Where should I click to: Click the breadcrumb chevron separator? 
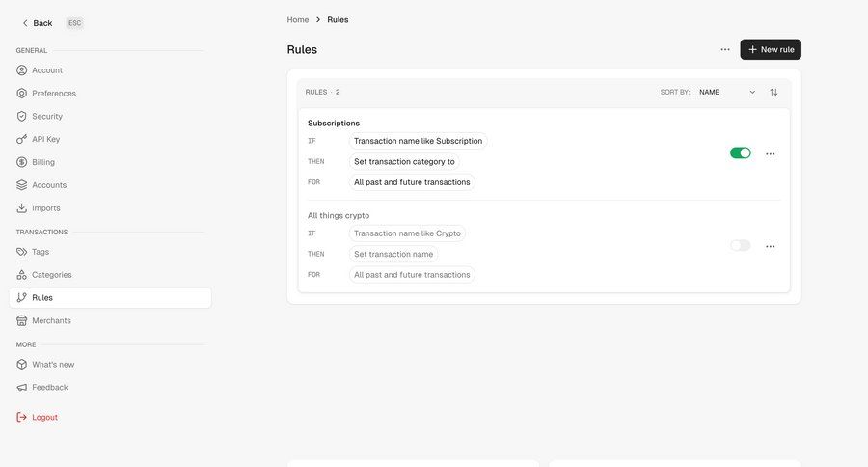(x=318, y=19)
